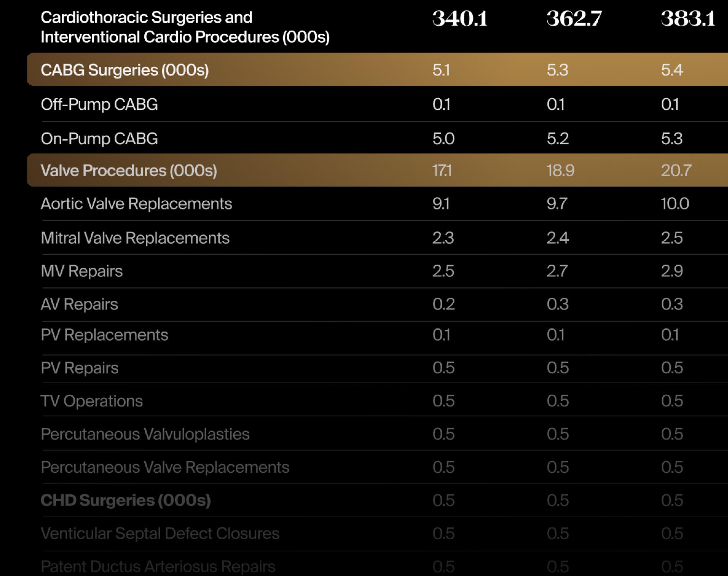Image resolution: width=728 pixels, height=576 pixels.
Task: Select the TV Operations row
Action: coord(92,401)
